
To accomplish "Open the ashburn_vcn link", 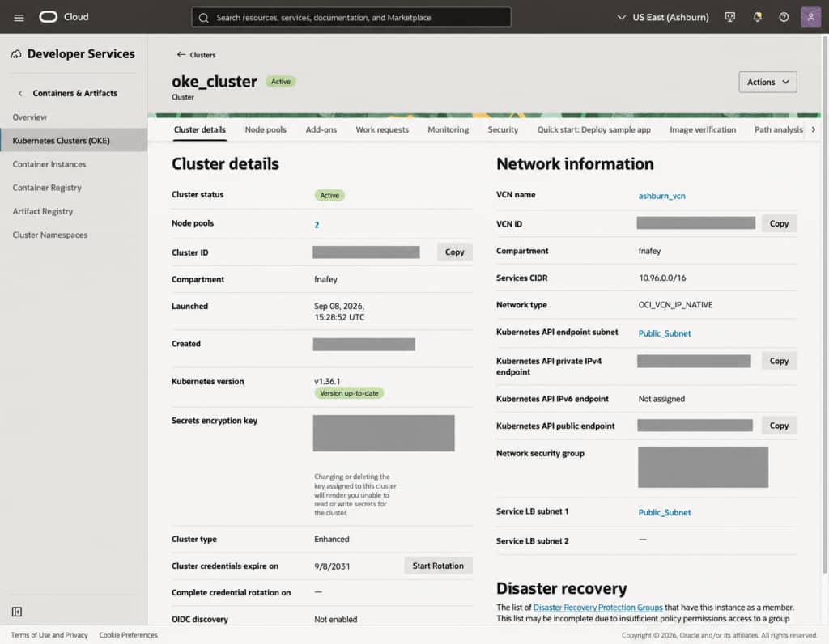I will pyautogui.click(x=661, y=196).
